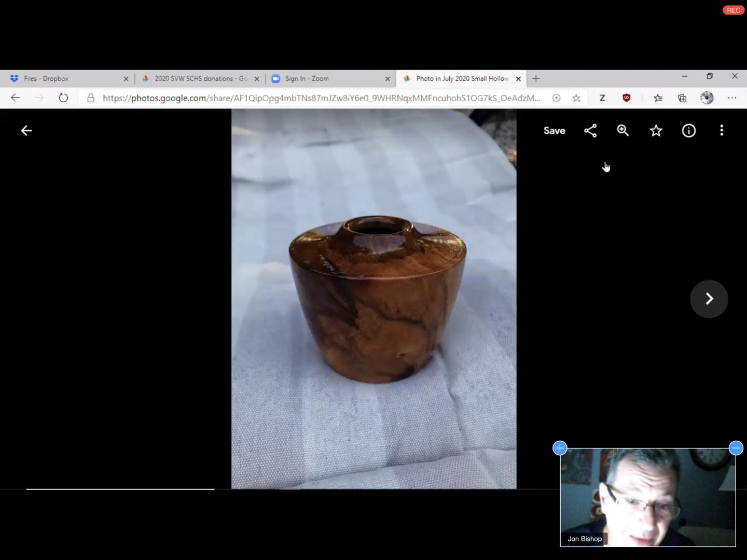Image resolution: width=747 pixels, height=560 pixels.
Task: Save the shared photo
Action: click(554, 131)
